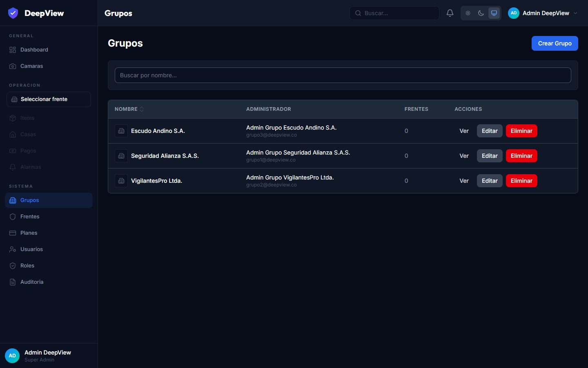Click the Auditoria document icon
Screen dimensions: 588x368
[x=13, y=282]
